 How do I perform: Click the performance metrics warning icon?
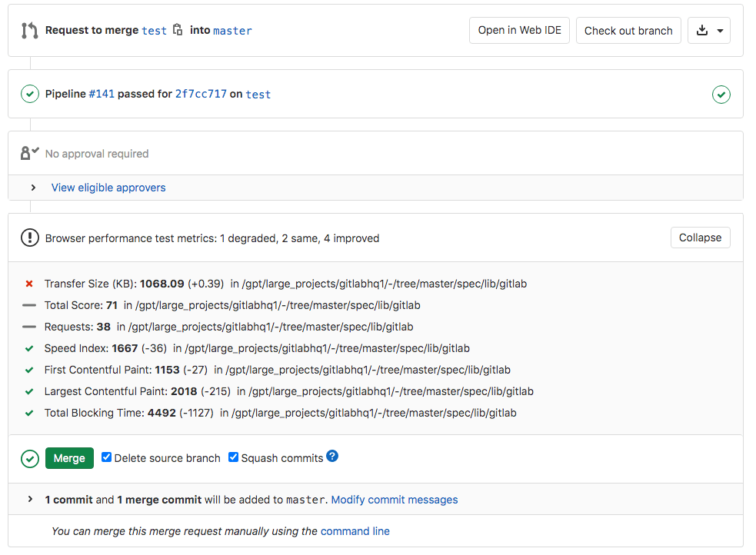coord(28,237)
